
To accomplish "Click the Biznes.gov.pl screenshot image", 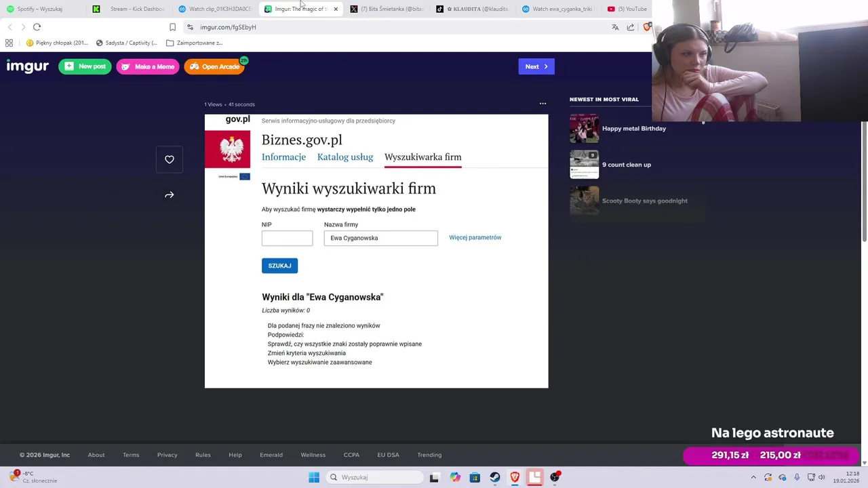I will 376,251.
